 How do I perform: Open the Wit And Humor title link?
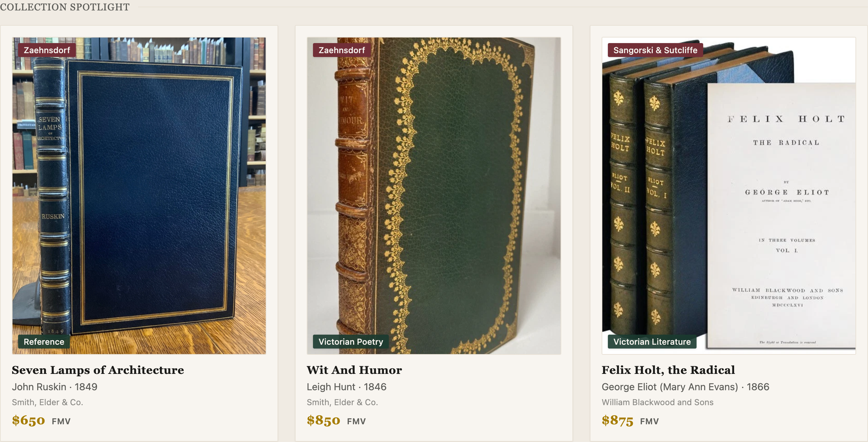[354, 370]
